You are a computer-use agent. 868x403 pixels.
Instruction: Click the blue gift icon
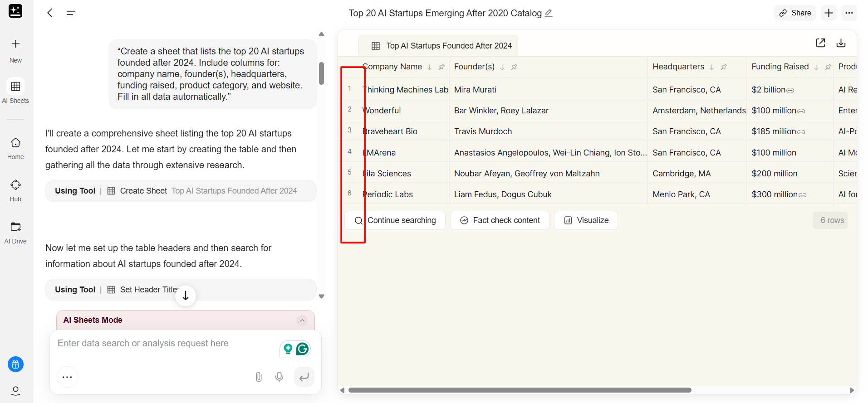tap(15, 364)
